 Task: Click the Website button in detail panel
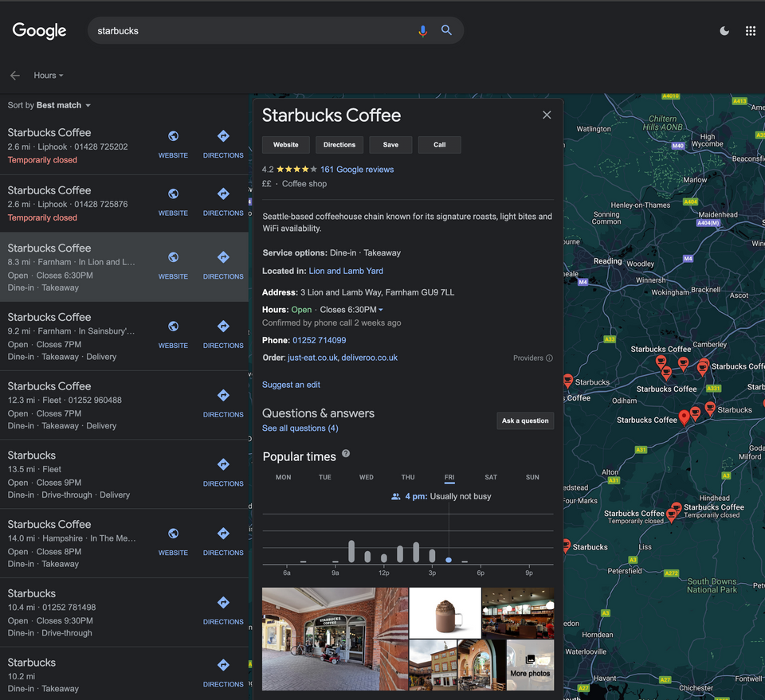(x=286, y=145)
